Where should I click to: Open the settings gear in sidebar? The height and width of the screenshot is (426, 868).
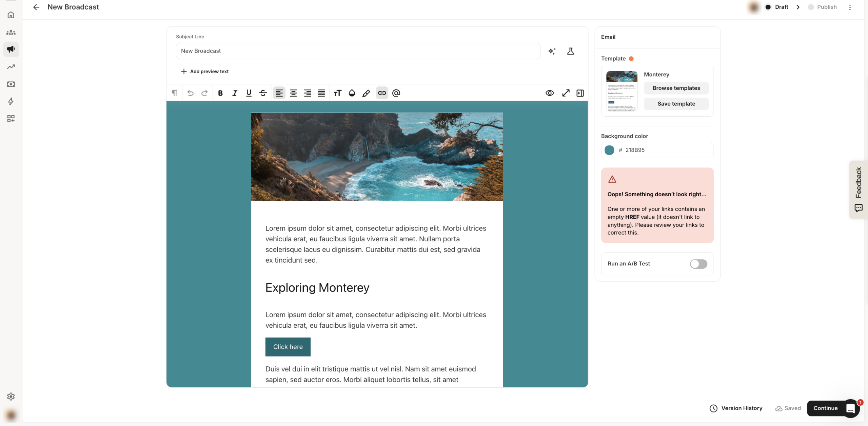(11, 397)
